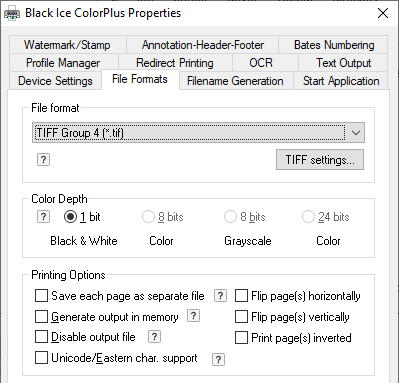Check Flip page(s) horizontally option

coord(241,296)
